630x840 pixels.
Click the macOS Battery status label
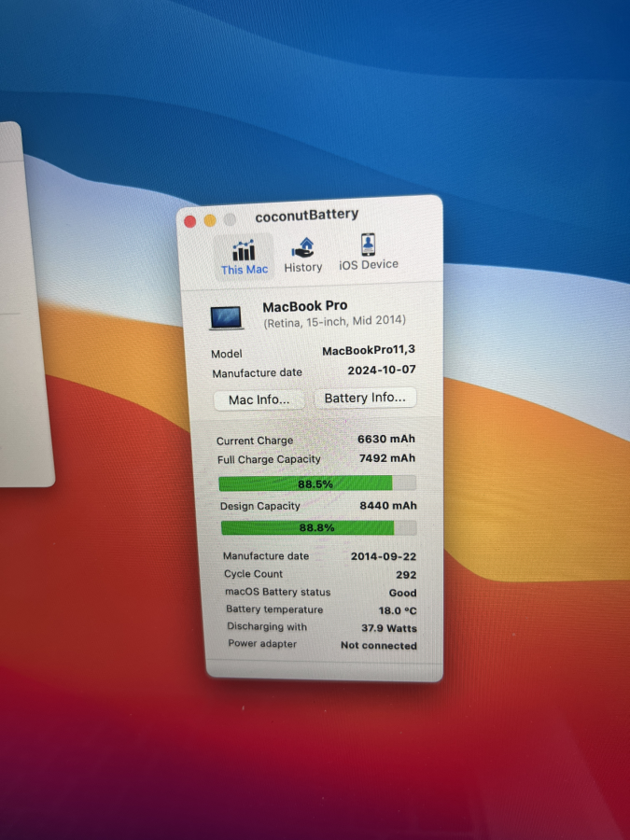click(277, 592)
